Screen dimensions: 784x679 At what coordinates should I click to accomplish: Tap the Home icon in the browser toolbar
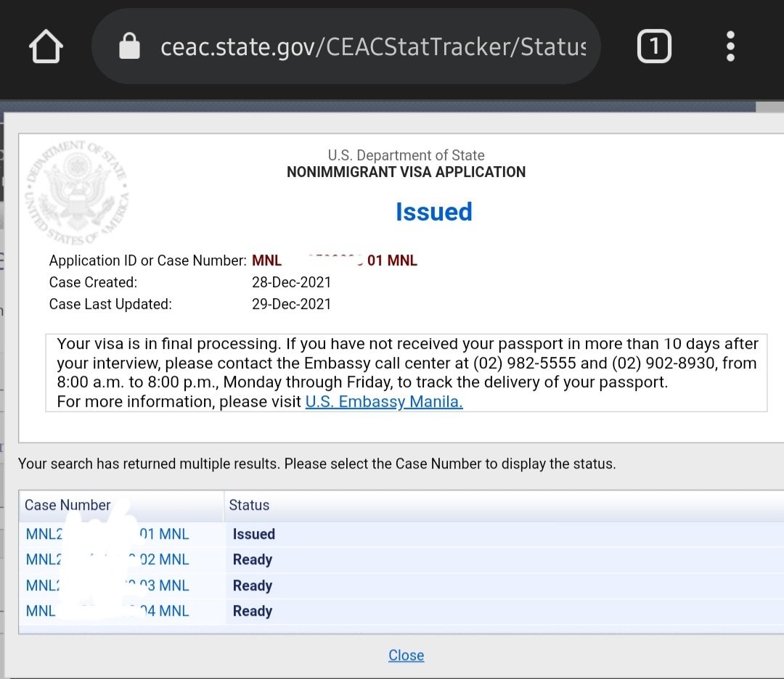[46, 45]
